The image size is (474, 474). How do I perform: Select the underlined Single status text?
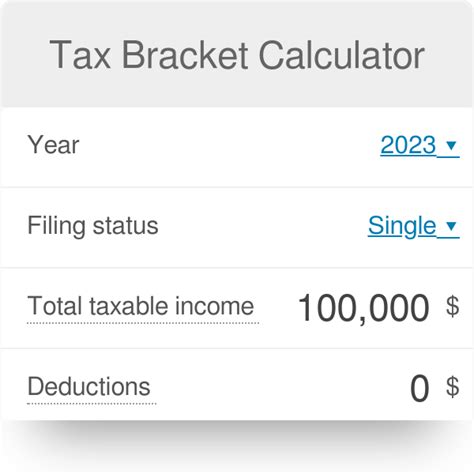[x=402, y=226]
